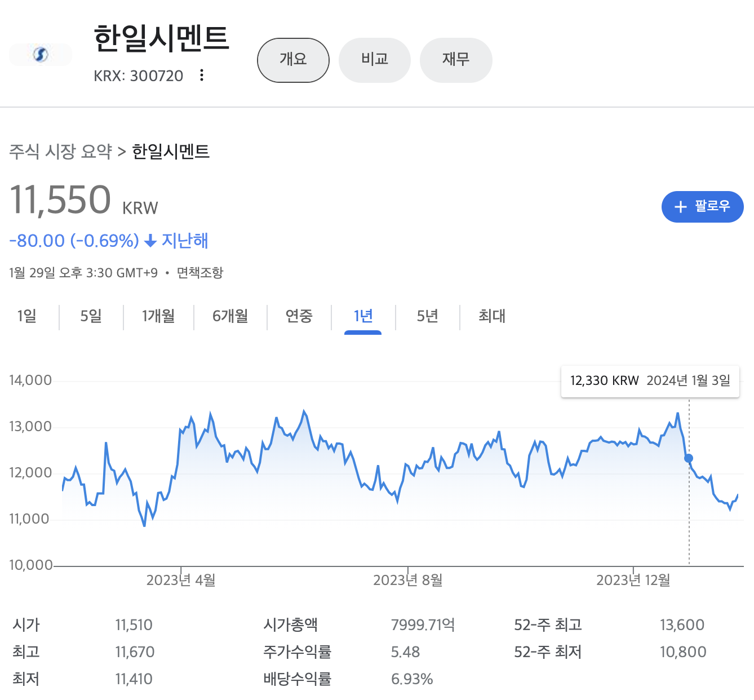Click the 시가총액 label
Screen dimensions: 754x700
291,625
